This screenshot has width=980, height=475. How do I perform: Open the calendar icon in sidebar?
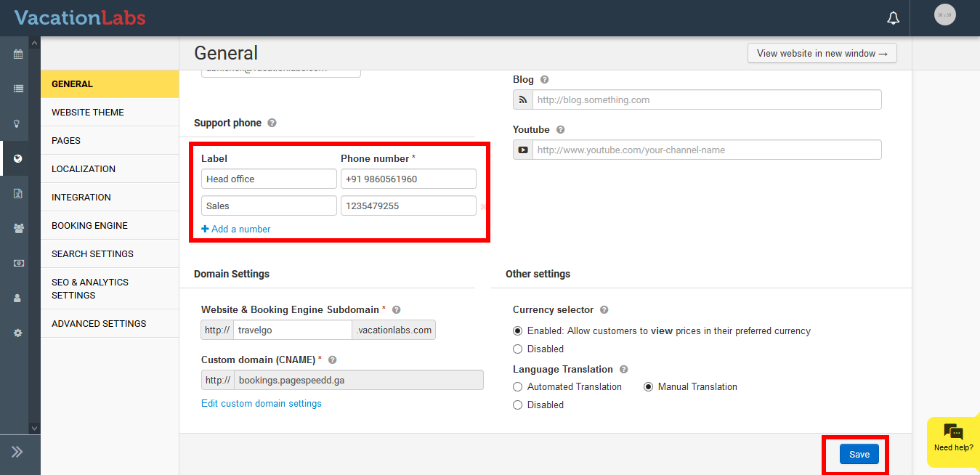tap(18, 54)
